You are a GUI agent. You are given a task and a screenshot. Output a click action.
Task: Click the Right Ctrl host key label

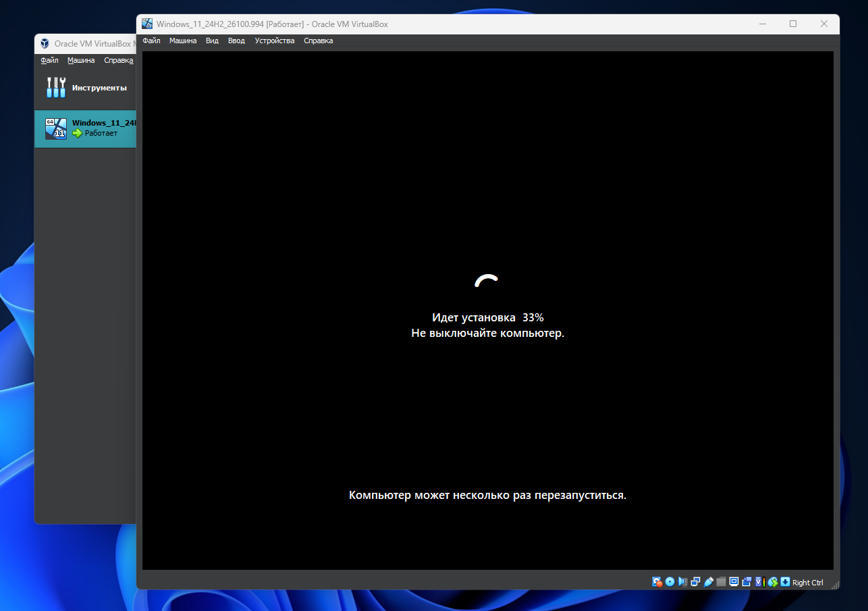(808, 583)
